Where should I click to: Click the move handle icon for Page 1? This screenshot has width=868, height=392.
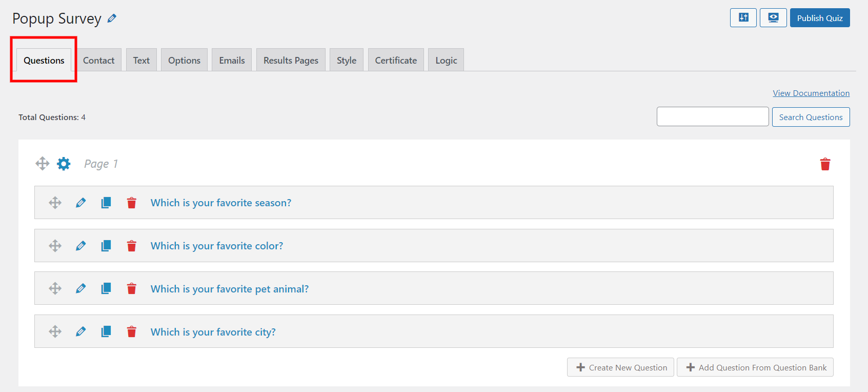[43, 164]
